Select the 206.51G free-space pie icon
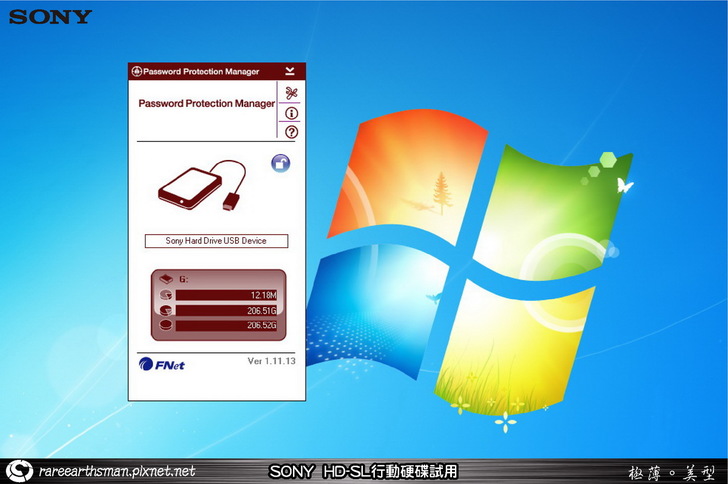This screenshot has width=728, height=484. pyautogui.click(x=166, y=310)
